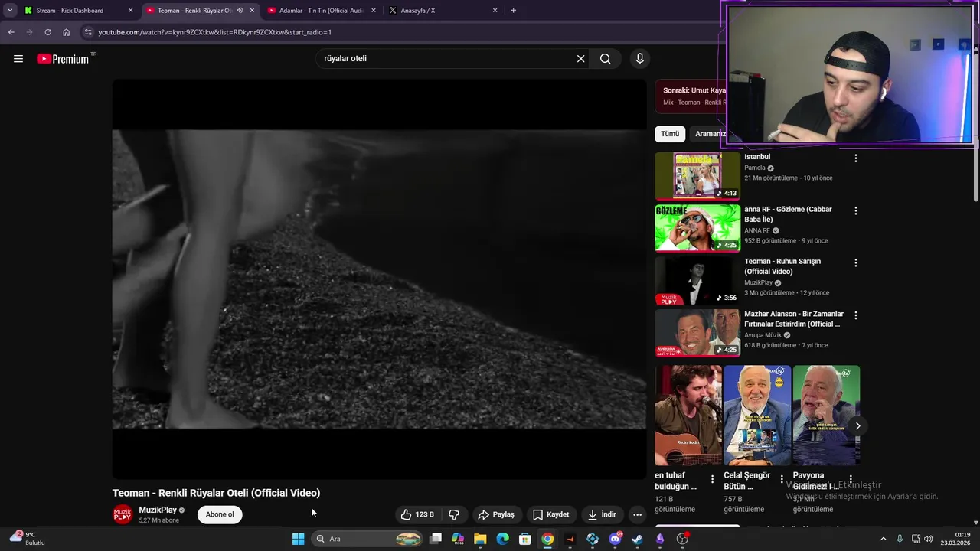
Task: Open options menu for Ruhun Sarışın video
Action: [x=856, y=262]
